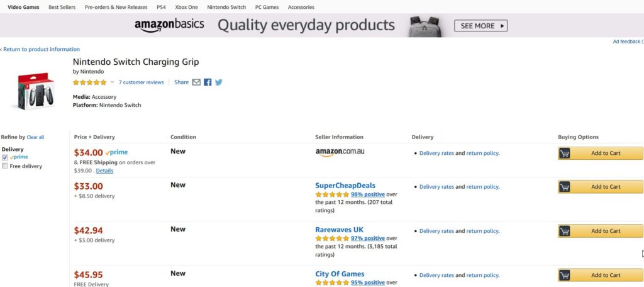Open the Details link for shipping
644x287 pixels.
(104, 171)
